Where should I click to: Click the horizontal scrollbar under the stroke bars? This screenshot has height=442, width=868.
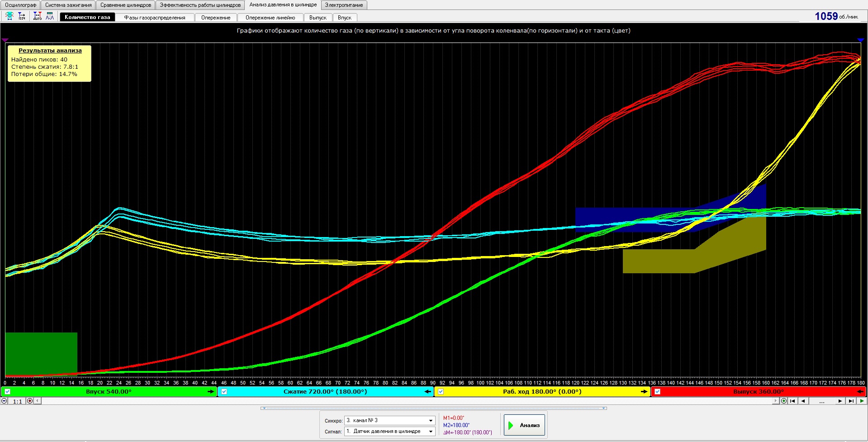(x=407, y=401)
